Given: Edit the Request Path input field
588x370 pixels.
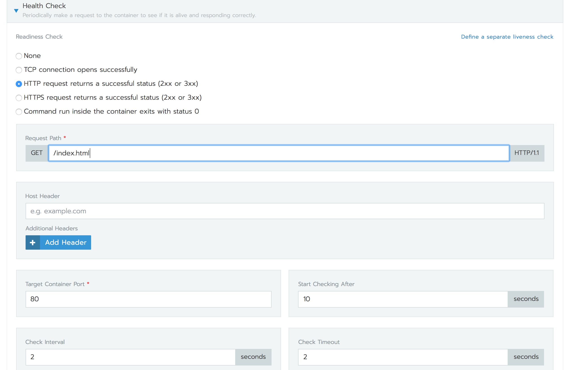Looking at the screenshot, I should 278,153.
